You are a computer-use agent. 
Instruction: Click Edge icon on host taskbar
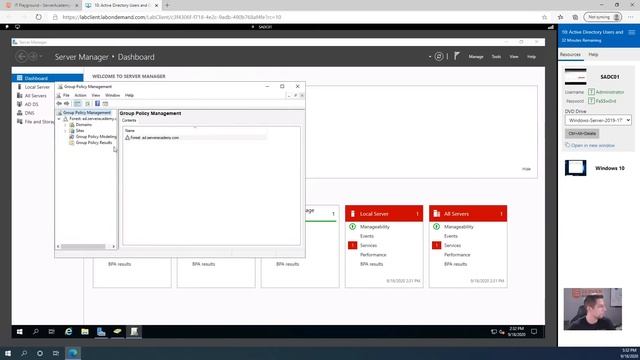point(73,353)
